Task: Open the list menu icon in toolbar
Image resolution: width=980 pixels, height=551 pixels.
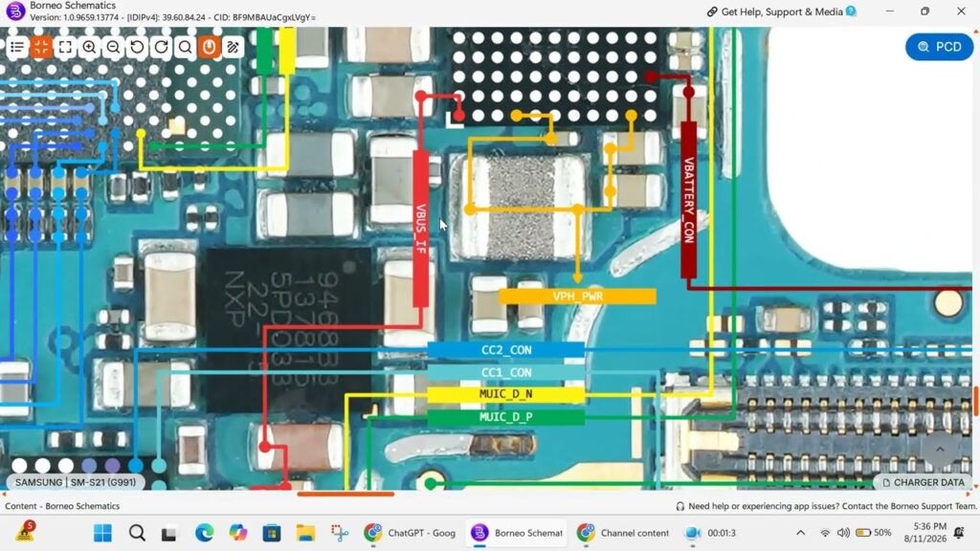Action: 17,47
